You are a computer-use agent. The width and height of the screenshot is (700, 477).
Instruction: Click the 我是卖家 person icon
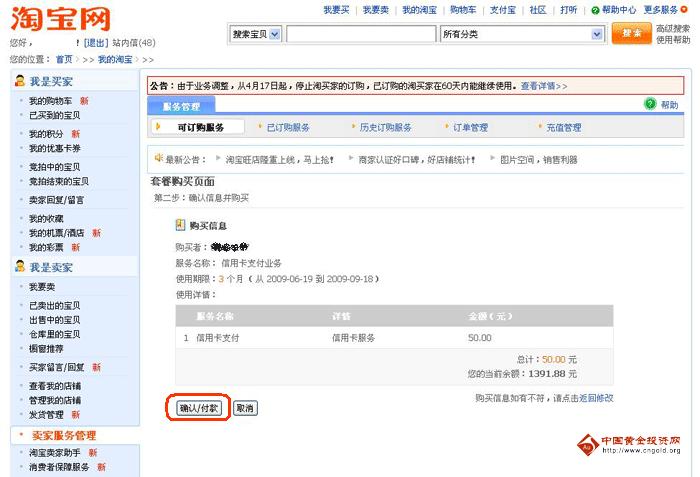pyautogui.click(x=20, y=267)
